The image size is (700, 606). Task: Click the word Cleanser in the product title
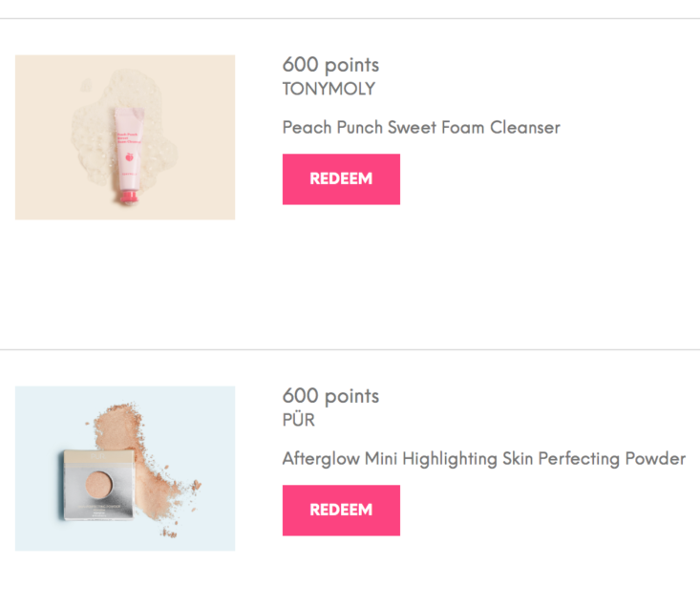click(x=525, y=128)
